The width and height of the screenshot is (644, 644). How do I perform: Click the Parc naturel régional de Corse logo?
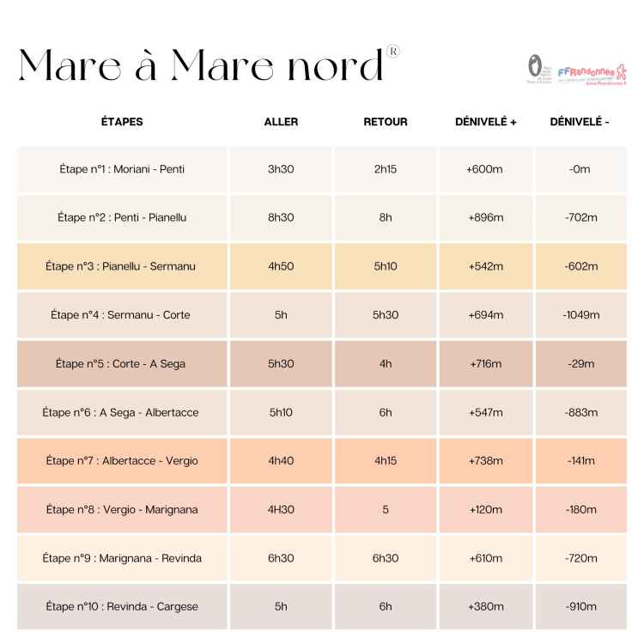coord(539,69)
